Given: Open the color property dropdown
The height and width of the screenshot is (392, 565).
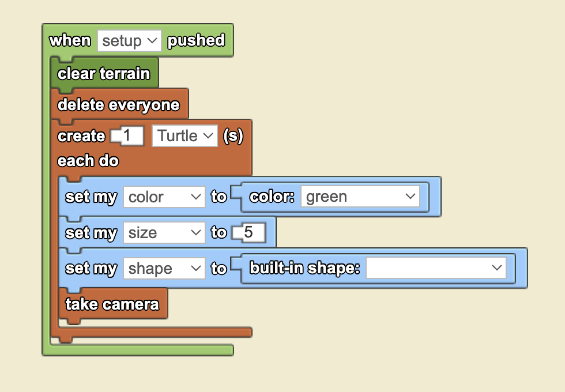Looking at the screenshot, I should point(164,197).
